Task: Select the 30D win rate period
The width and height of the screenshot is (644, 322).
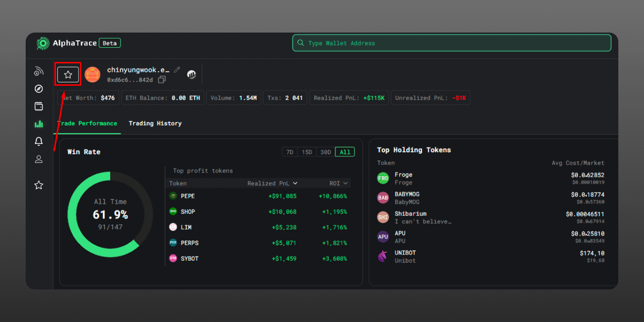Action: tap(326, 152)
